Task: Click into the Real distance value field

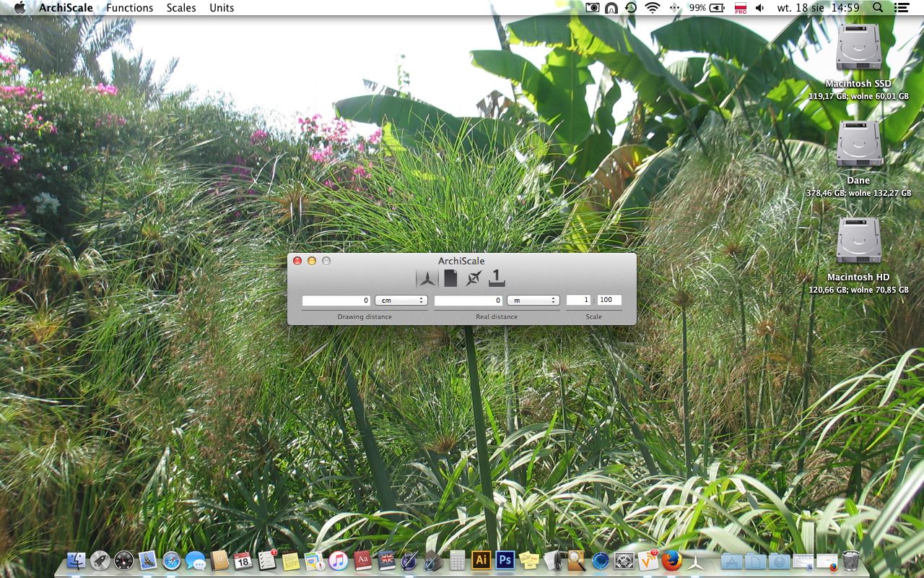Action: tap(468, 301)
